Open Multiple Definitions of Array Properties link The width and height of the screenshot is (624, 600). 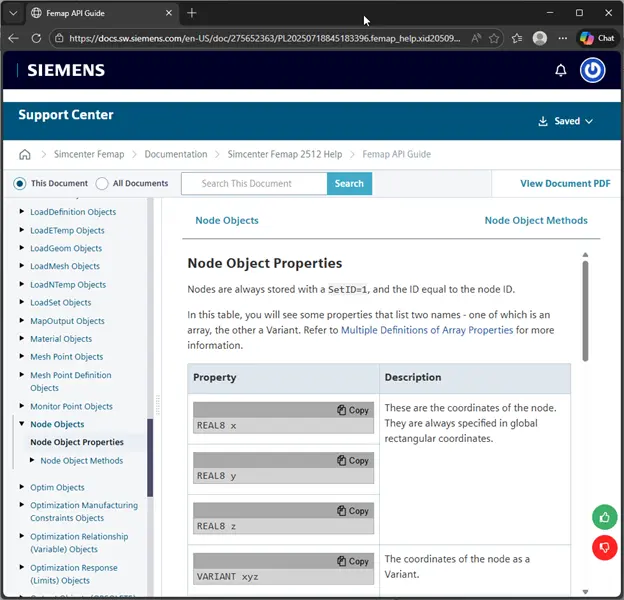point(427,330)
